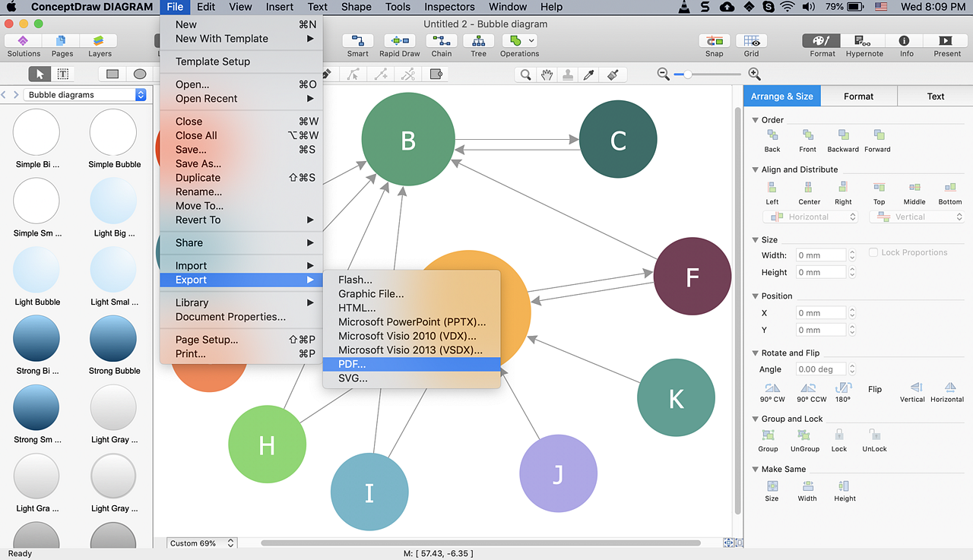Click the Align Left icon

coord(772,188)
